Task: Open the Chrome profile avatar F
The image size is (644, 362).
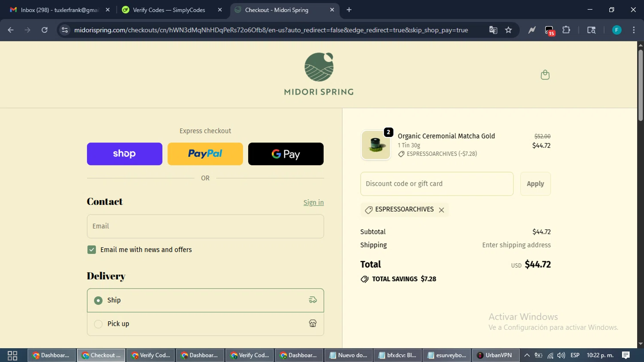Action: tap(617, 30)
